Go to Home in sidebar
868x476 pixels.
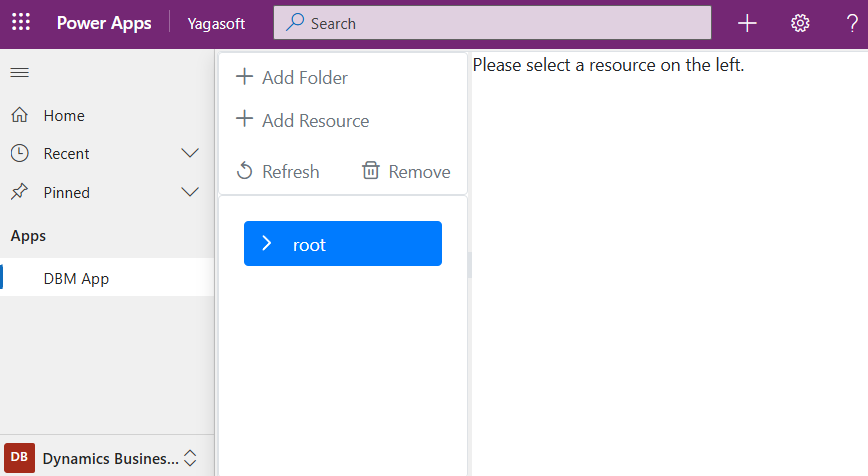(107, 115)
